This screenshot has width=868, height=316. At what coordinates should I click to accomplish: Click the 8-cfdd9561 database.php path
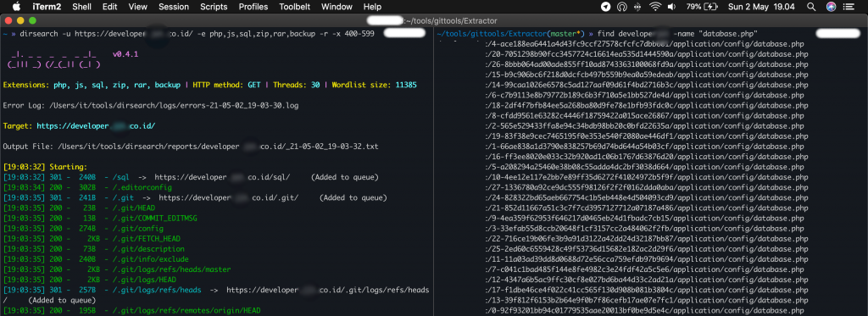coord(643,116)
